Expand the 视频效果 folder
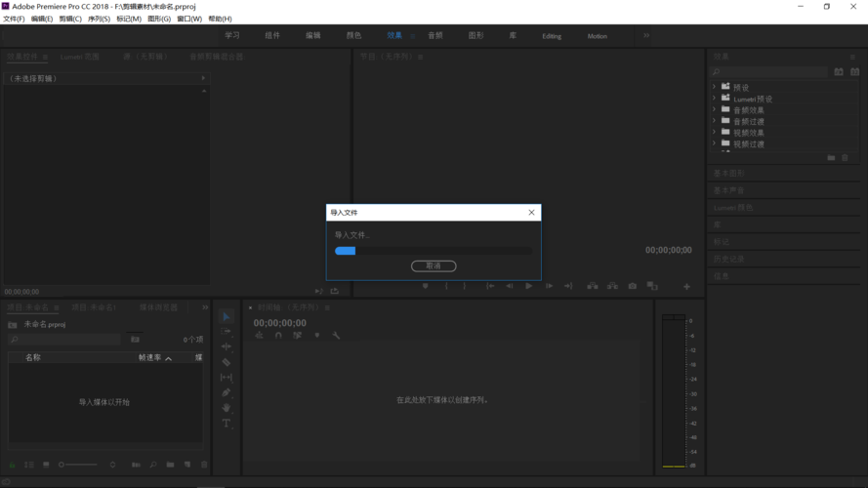Viewport: 868px width, 488px height. [714, 133]
